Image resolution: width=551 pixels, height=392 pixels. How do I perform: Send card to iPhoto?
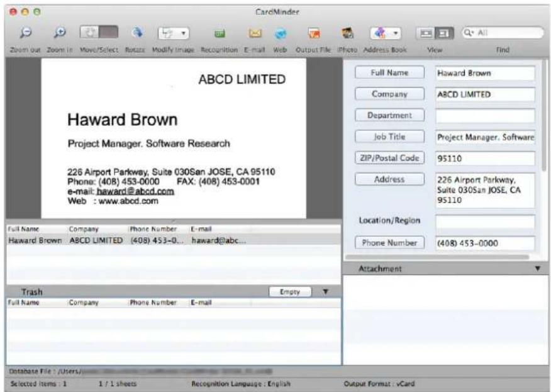[x=348, y=33]
